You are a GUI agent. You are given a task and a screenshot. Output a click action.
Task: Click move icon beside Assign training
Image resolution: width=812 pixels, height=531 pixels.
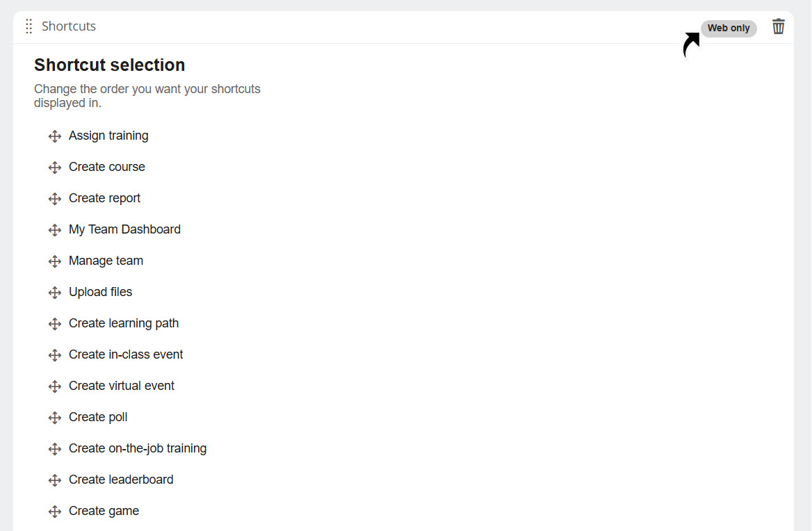[x=55, y=136]
